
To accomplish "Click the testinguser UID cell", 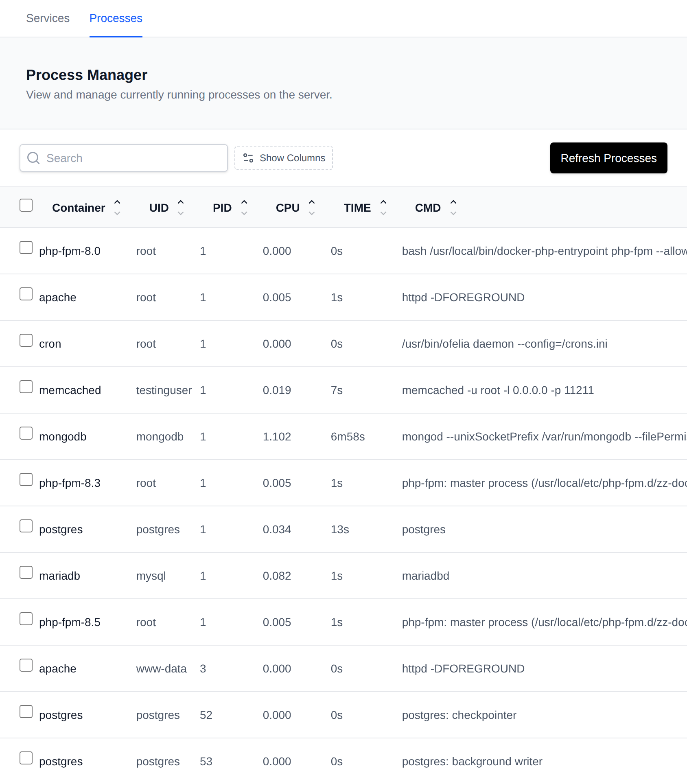I will tap(164, 390).
